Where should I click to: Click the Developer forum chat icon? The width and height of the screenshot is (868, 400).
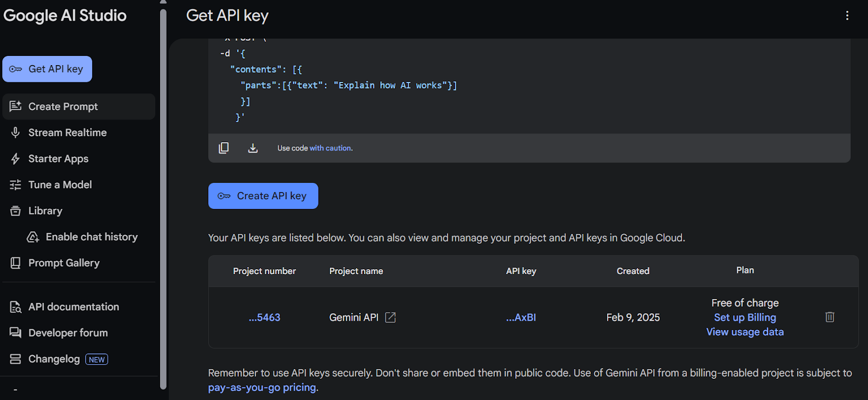[x=15, y=333]
